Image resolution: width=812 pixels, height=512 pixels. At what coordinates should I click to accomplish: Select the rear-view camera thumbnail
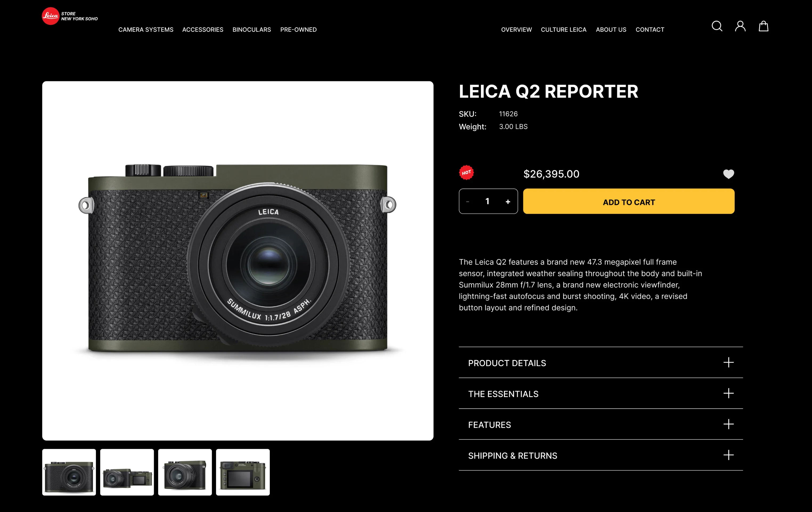243,472
